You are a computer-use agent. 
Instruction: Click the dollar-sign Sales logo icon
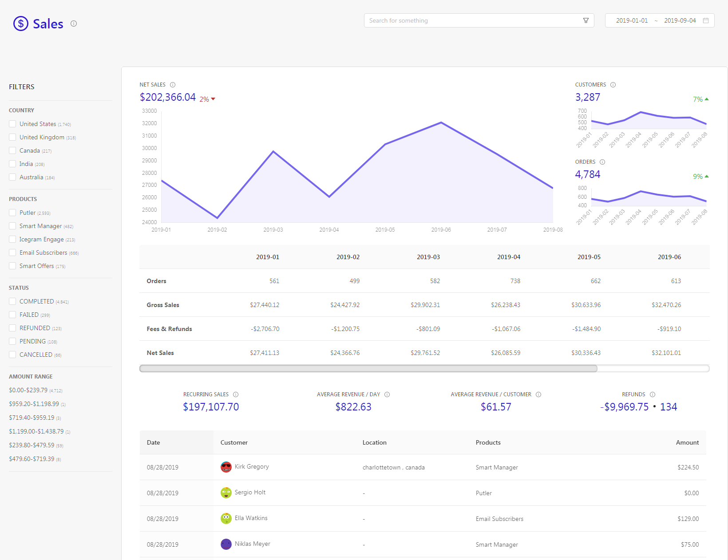pyautogui.click(x=20, y=24)
